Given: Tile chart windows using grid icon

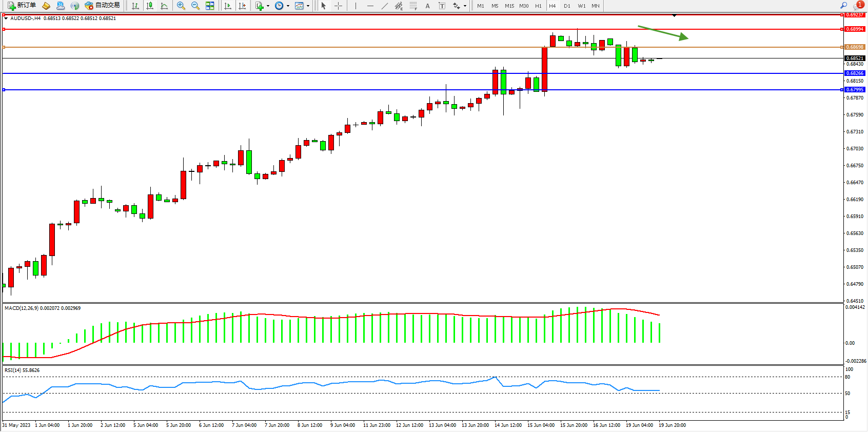Looking at the screenshot, I should point(210,6).
